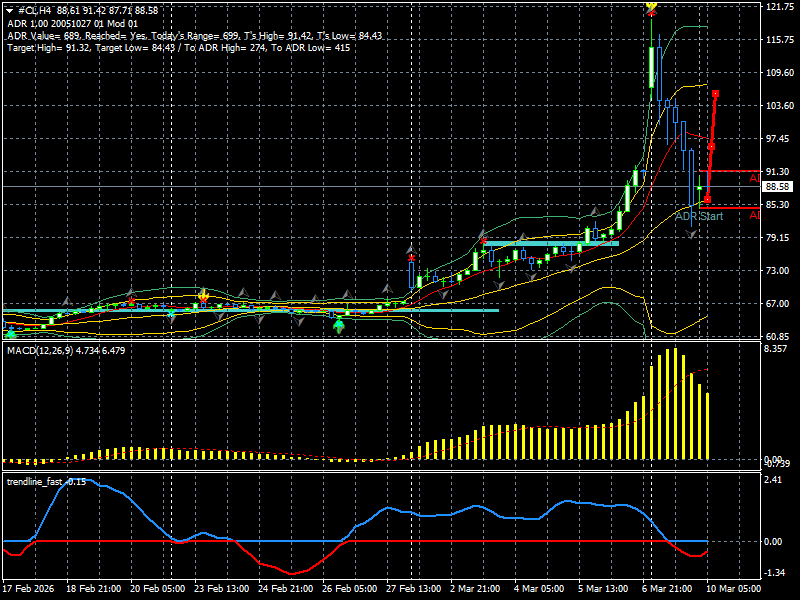Viewport: 800px width, 600px height.
Task: Select the cyan up arrow at the chart's bottom-left corner
Action: tap(10, 334)
